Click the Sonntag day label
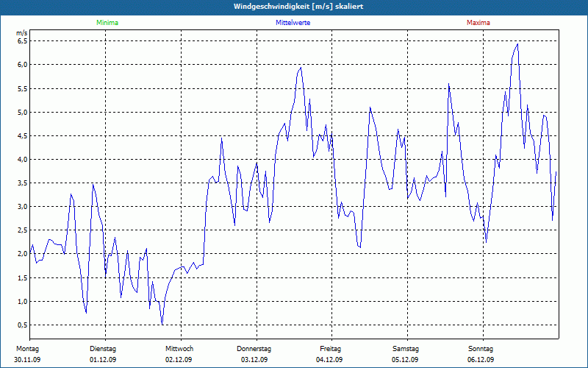Screen dimensions: 588x368 pyautogui.click(x=481, y=349)
